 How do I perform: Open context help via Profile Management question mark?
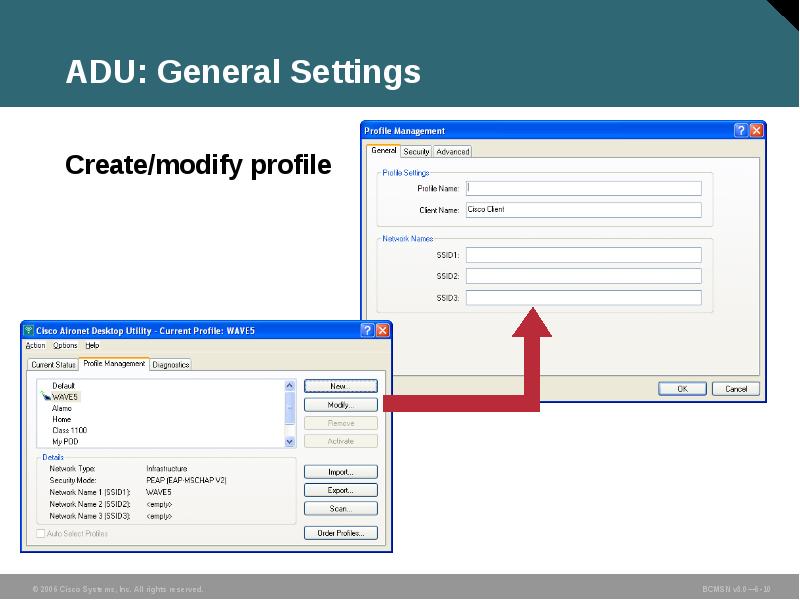[739, 130]
